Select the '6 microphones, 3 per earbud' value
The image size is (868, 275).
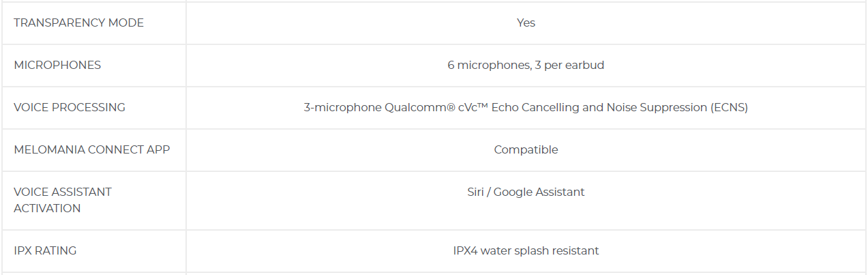click(x=526, y=65)
